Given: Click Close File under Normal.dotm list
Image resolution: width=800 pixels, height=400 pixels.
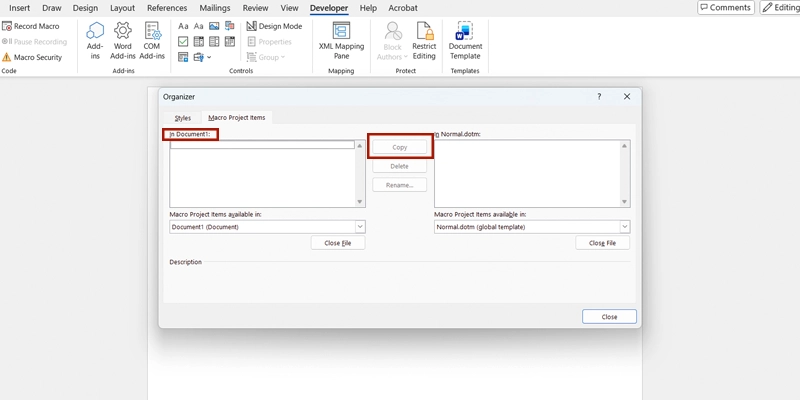Looking at the screenshot, I should (x=602, y=243).
